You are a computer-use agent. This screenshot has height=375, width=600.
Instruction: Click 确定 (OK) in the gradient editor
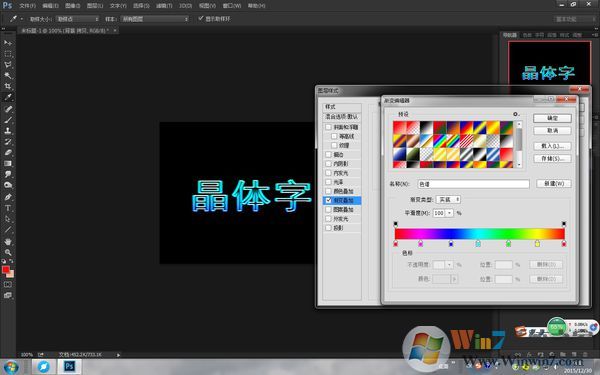click(553, 118)
